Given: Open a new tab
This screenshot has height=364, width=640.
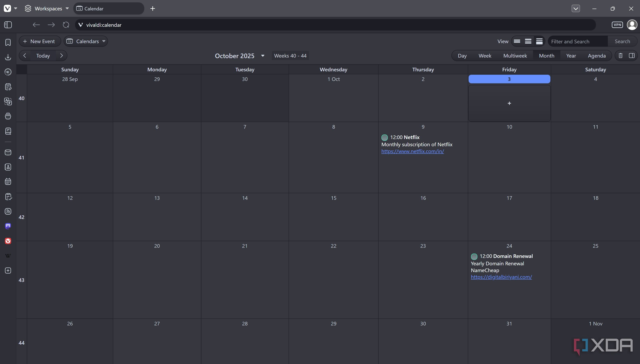Looking at the screenshot, I should [153, 9].
